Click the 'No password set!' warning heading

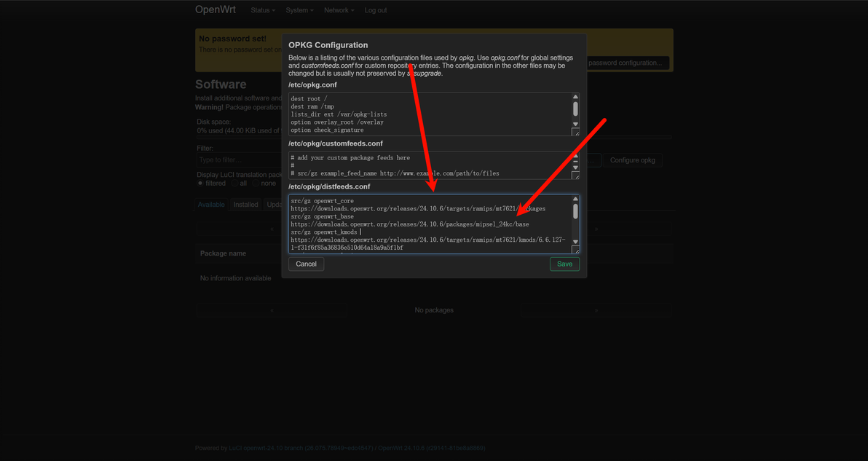(232, 39)
